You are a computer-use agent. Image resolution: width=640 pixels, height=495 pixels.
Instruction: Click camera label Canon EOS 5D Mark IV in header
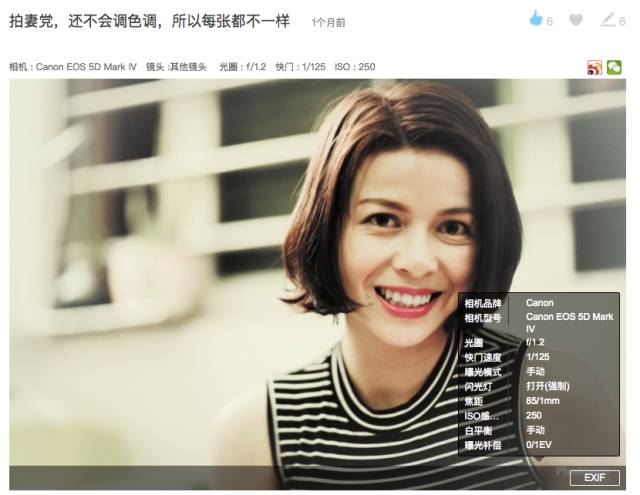pyautogui.click(x=73, y=67)
